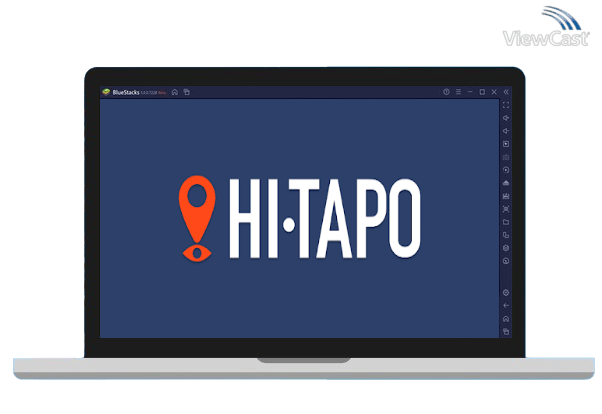
Task: Click the orange location pin logo
Action: tap(197, 219)
